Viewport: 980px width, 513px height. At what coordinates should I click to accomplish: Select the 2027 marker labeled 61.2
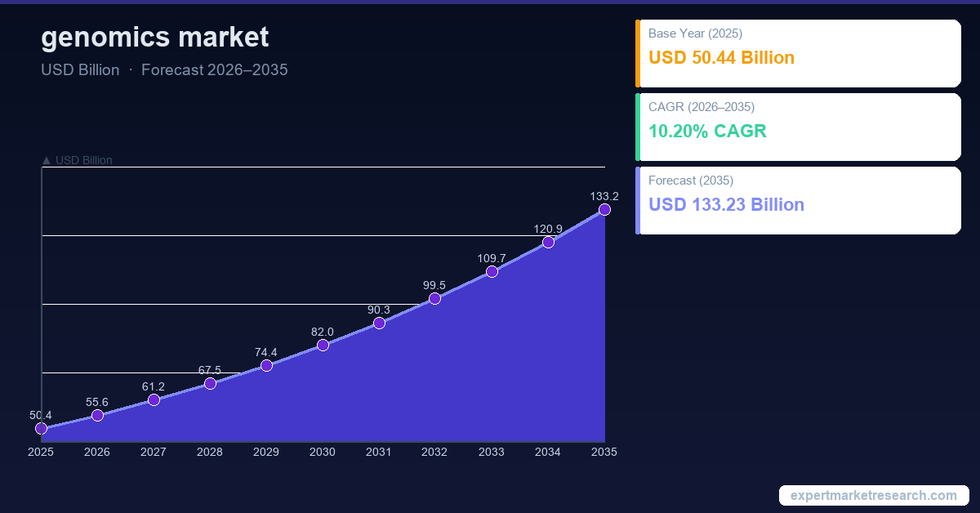tap(154, 399)
